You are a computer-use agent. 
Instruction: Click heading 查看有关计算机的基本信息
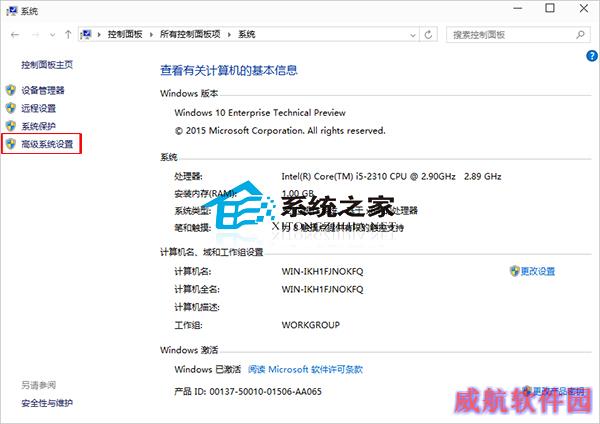(x=228, y=70)
